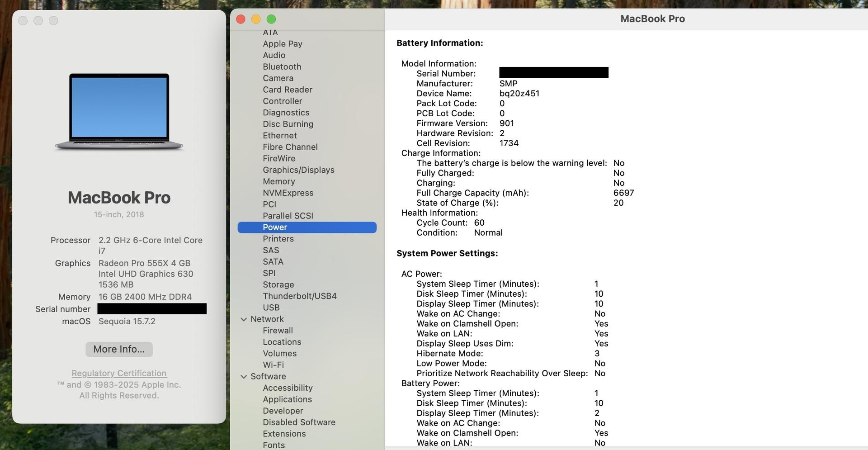Select Memory in the hardware list
The image size is (868, 450).
pos(279,181)
